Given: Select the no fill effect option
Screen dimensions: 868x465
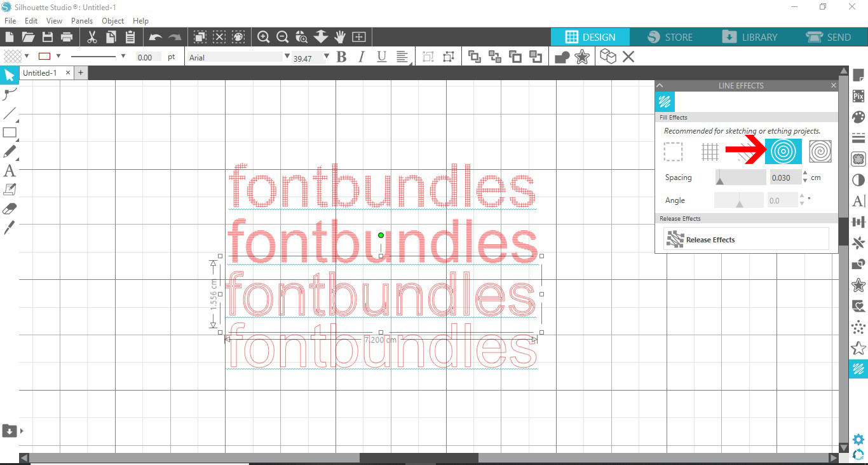Looking at the screenshot, I should (x=673, y=151).
